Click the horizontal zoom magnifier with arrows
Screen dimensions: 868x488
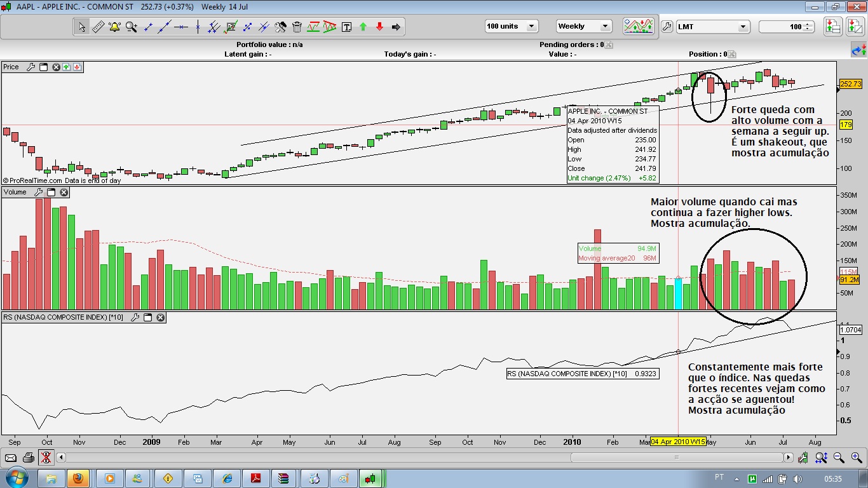pos(821,457)
